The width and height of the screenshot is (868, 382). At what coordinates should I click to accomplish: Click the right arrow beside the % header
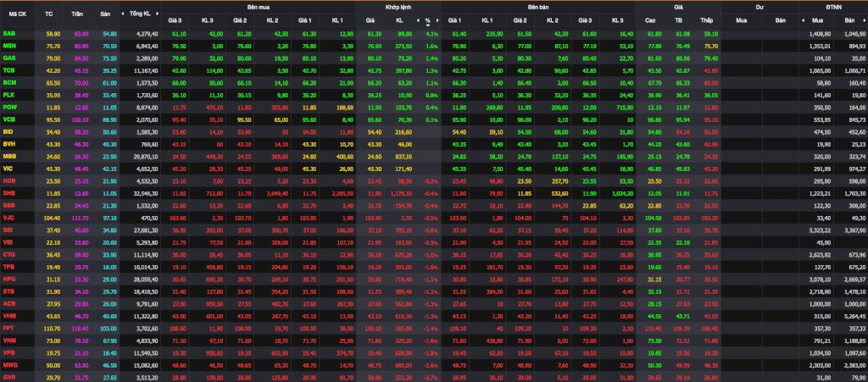(437, 20)
